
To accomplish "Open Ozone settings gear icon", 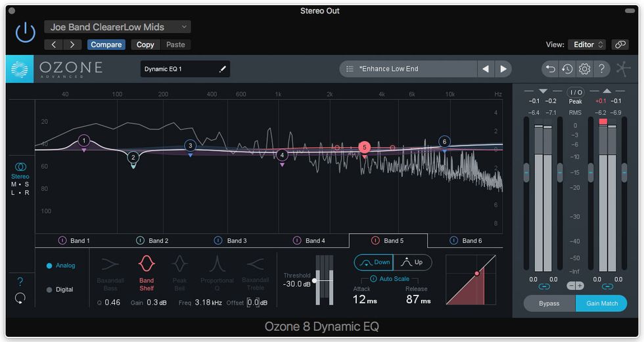I will (x=584, y=69).
